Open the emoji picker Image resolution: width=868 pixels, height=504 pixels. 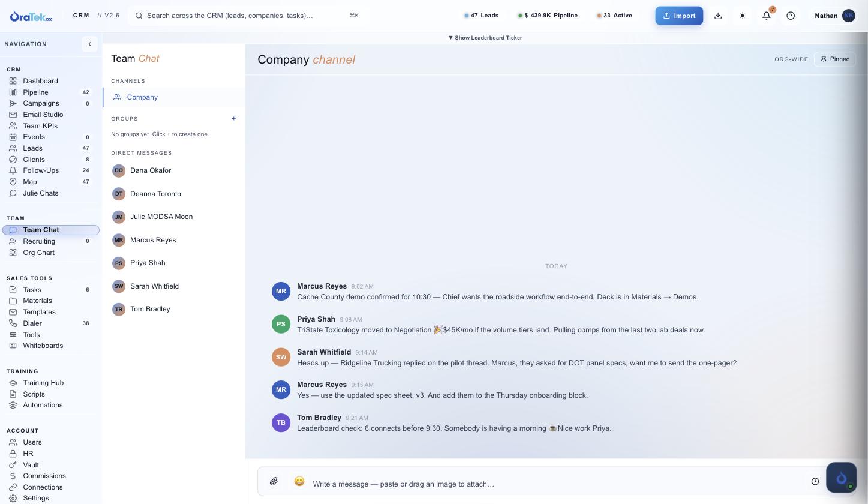pyautogui.click(x=299, y=481)
